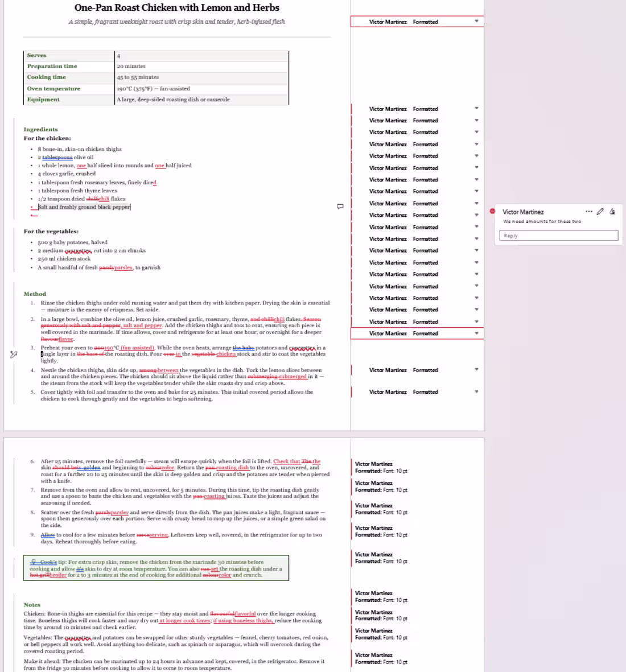Click the inserted 'parsley' in the garnish line
This screenshot has width=626, height=672.
123,267
